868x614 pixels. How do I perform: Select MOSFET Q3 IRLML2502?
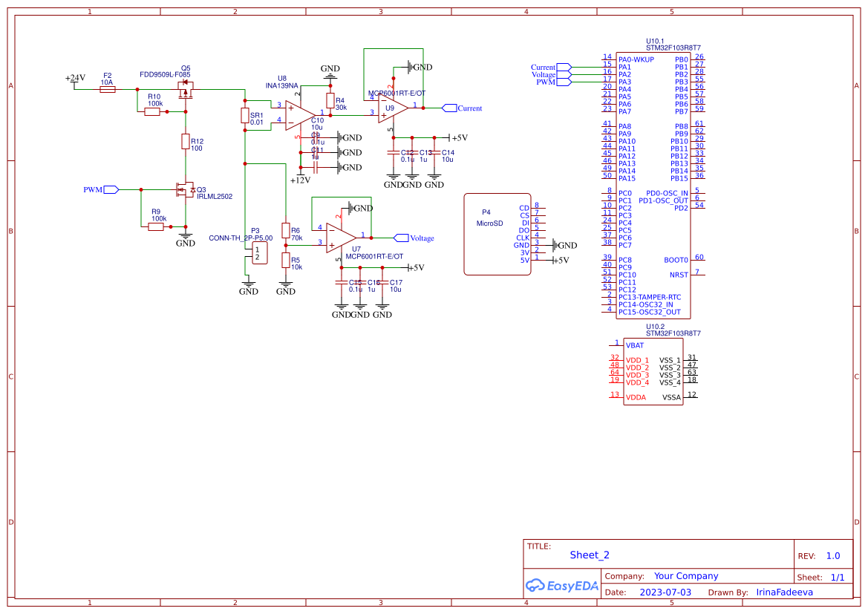click(x=185, y=191)
